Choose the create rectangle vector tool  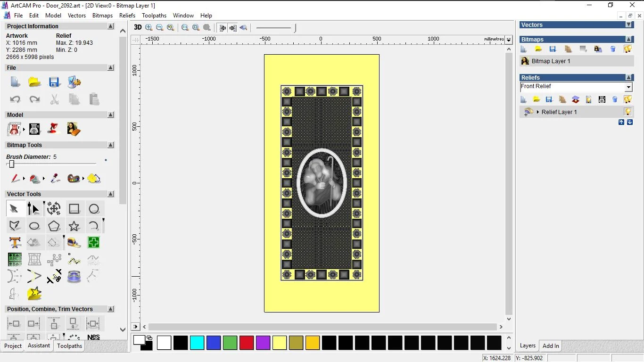[x=74, y=209]
